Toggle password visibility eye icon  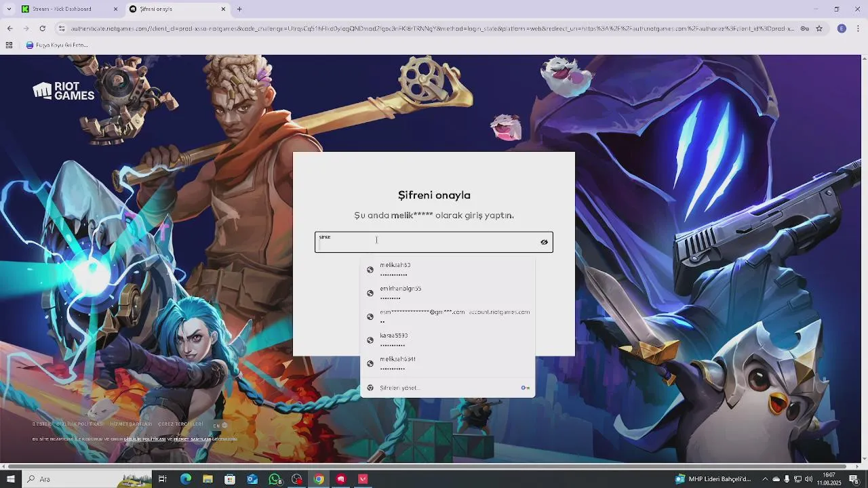pyautogui.click(x=544, y=242)
